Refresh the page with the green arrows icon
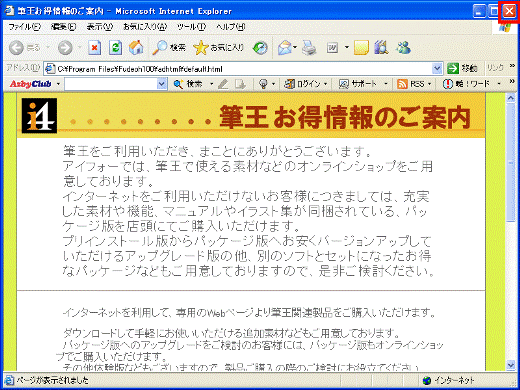The width and height of the screenshot is (520, 390). (x=115, y=48)
